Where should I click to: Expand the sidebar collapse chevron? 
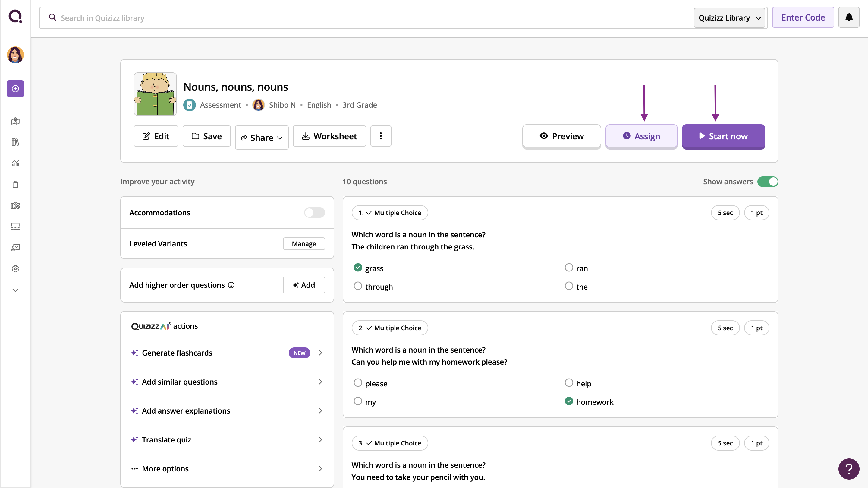click(15, 290)
